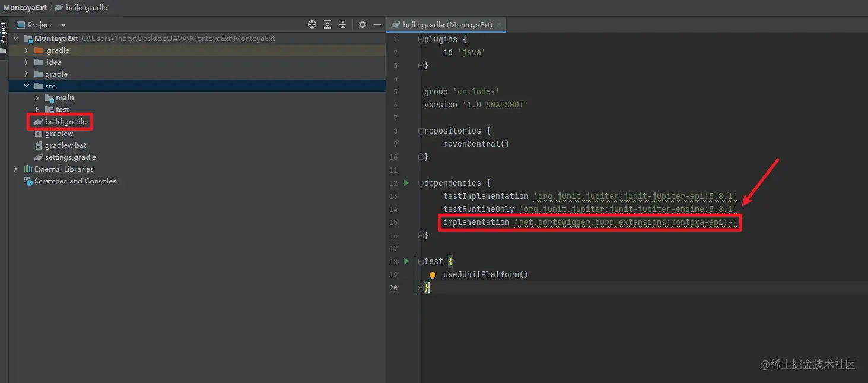Screen dimensions: 868x383
Task: Select the gradlew file
Action: [59, 134]
